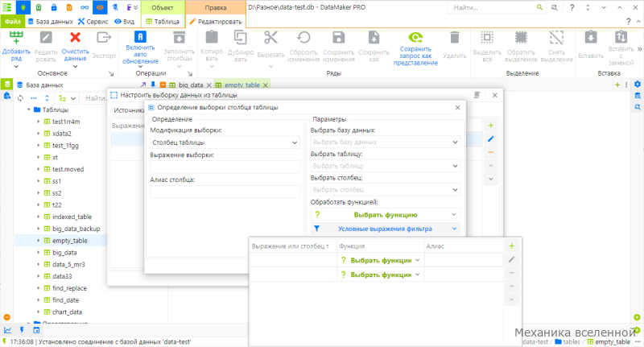Click Очистить данные red X icon
This screenshot has width=644, height=347.
tap(75, 38)
